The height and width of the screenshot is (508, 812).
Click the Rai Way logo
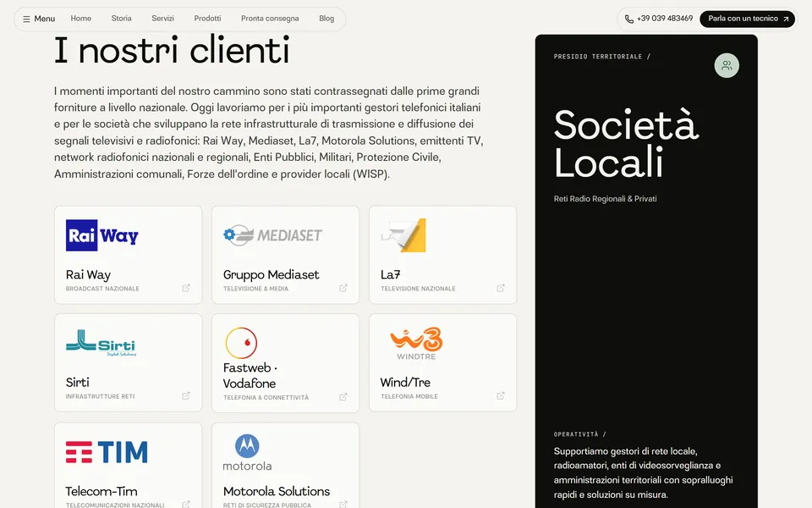(102, 235)
